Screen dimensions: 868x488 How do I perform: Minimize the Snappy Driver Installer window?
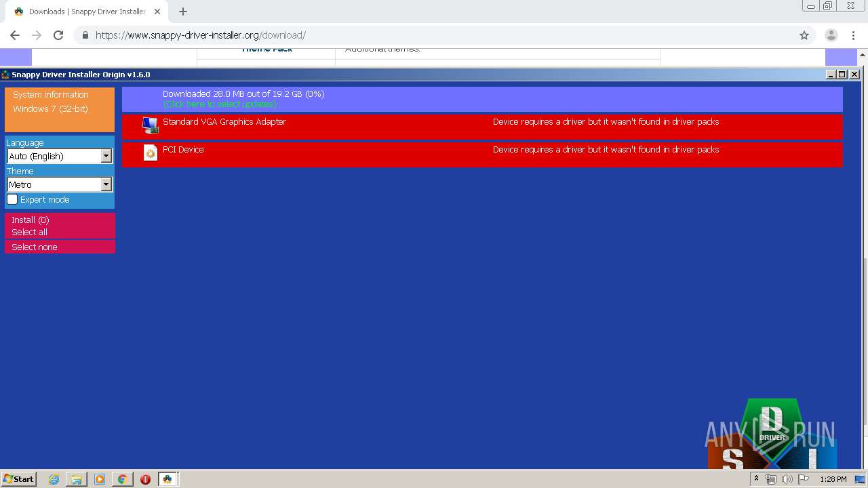[831, 75]
